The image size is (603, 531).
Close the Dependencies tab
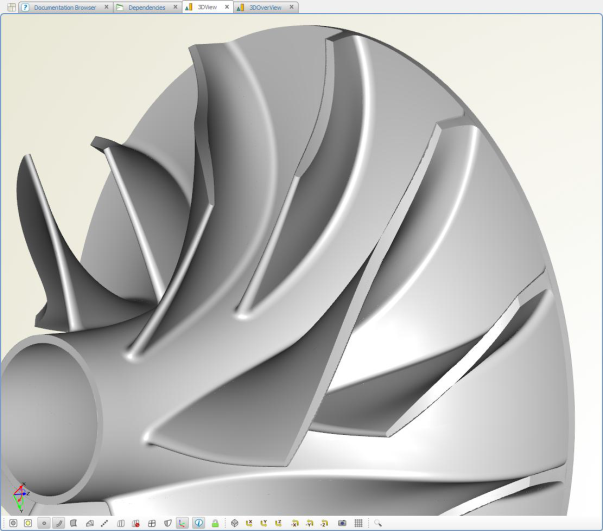[x=177, y=7]
